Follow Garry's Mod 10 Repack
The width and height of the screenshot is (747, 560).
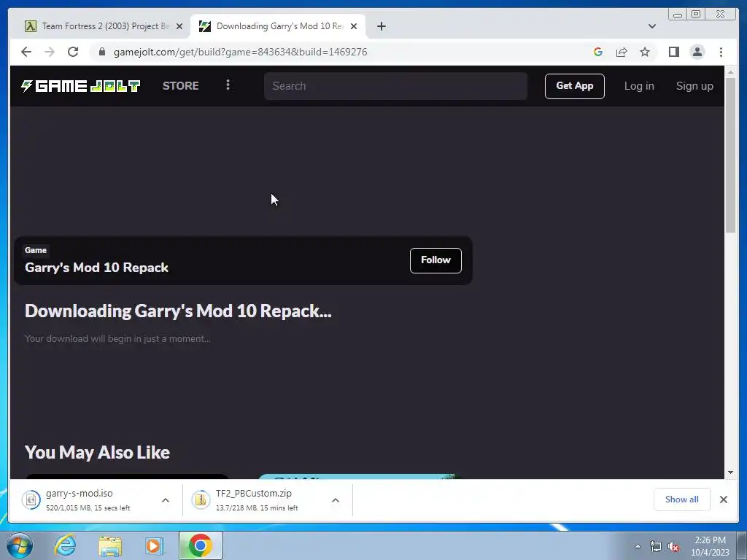[x=436, y=260]
